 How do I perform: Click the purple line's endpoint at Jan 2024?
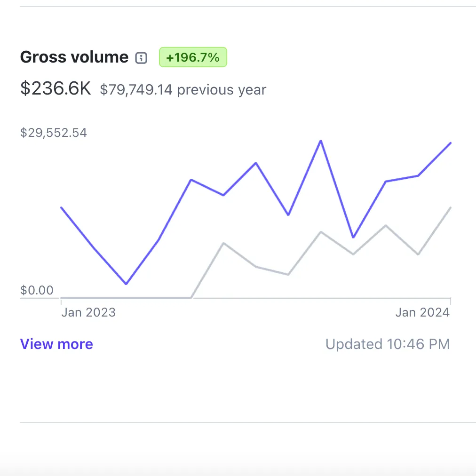451,143
